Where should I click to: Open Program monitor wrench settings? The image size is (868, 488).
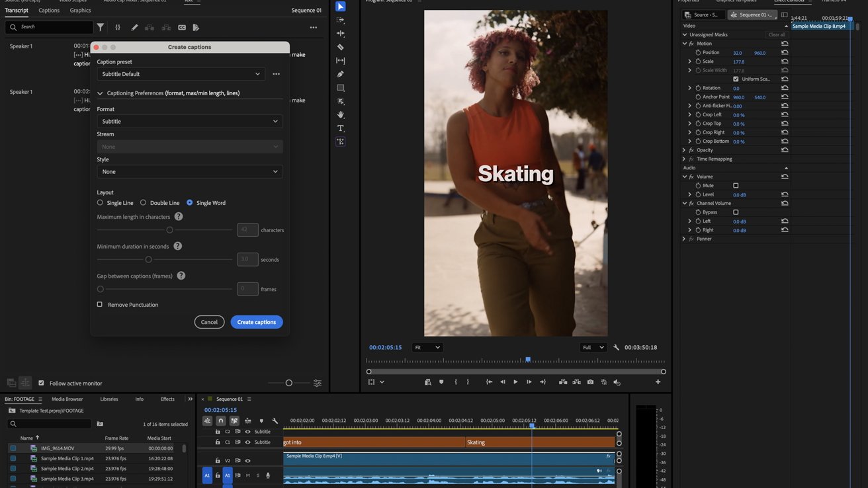coord(616,347)
